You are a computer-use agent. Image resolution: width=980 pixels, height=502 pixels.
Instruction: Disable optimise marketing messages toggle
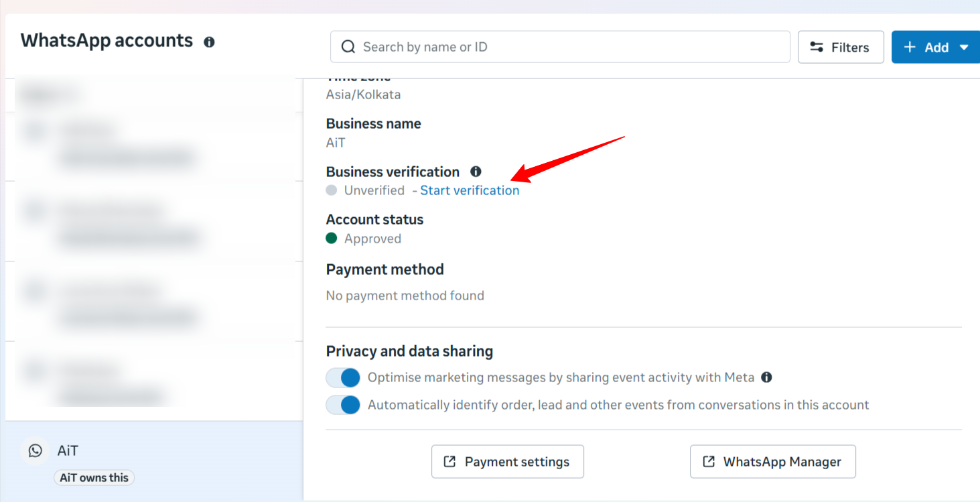[x=343, y=378]
